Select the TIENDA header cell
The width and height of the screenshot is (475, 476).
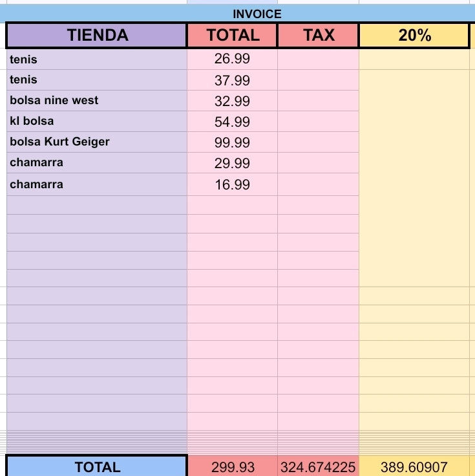pyautogui.click(x=96, y=35)
